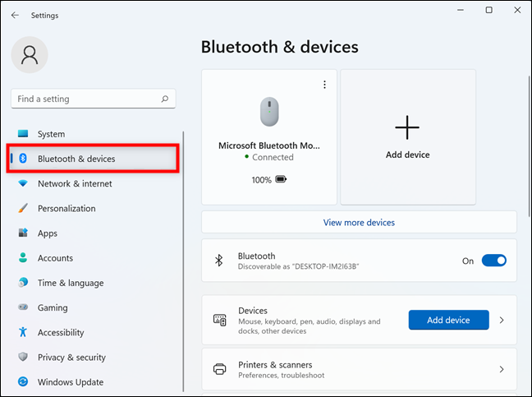Open Privacy & security settings
Screen dimensions: 532x397
click(71, 358)
